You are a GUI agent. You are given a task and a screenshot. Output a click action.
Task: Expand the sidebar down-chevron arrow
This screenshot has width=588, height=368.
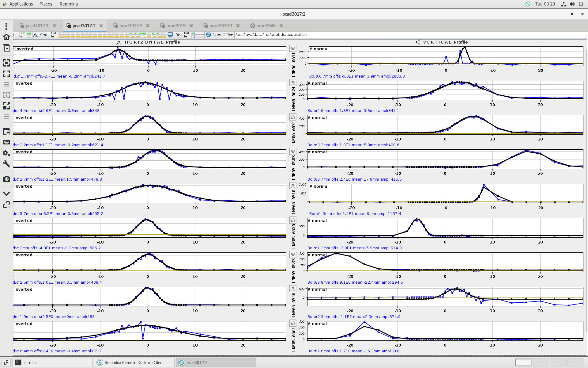pyautogui.click(x=6, y=194)
